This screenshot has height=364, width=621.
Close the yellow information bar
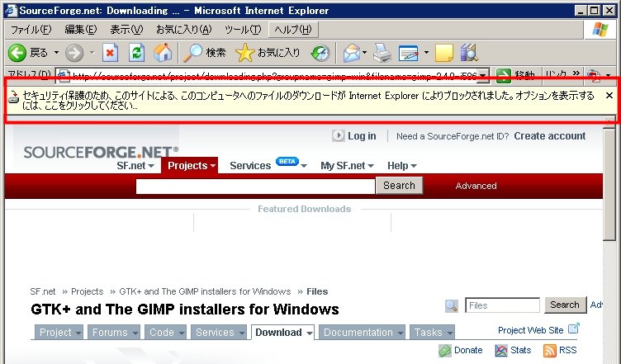(609, 96)
